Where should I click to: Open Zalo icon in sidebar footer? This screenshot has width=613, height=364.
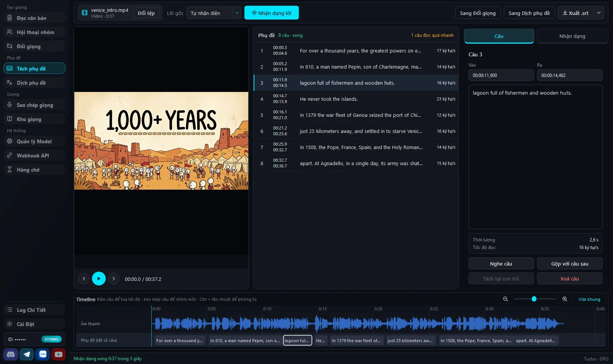coord(43,354)
